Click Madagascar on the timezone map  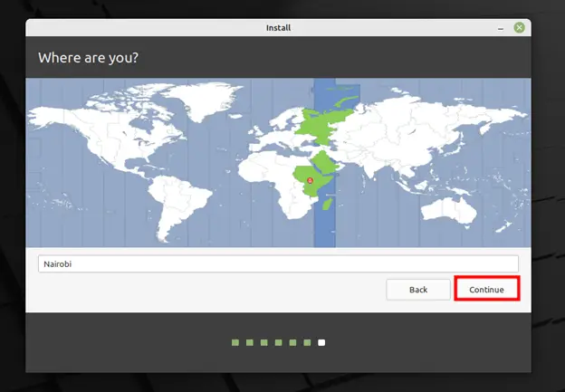(x=327, y=204)
